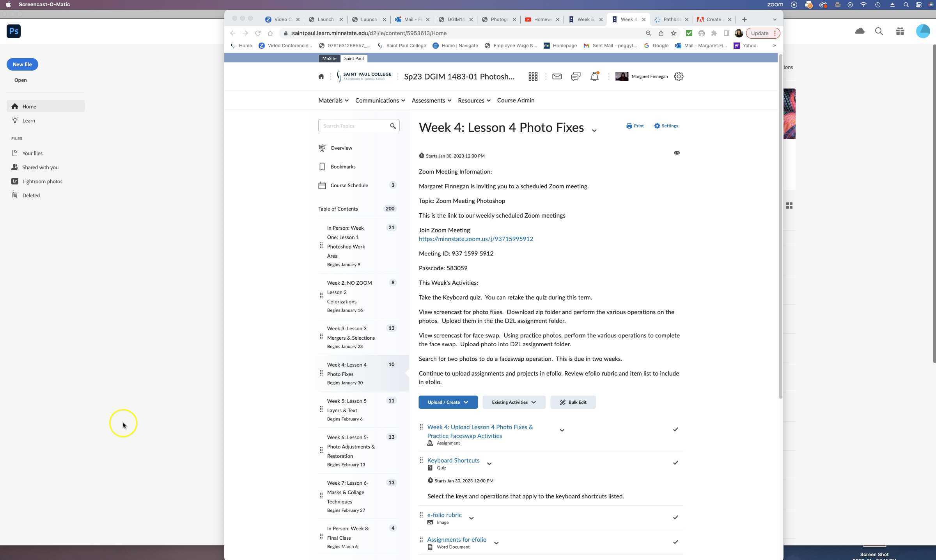This screenshot has width=936, height=560.
Task: Click the notifications bell icon
Action: tap(594, 76)
